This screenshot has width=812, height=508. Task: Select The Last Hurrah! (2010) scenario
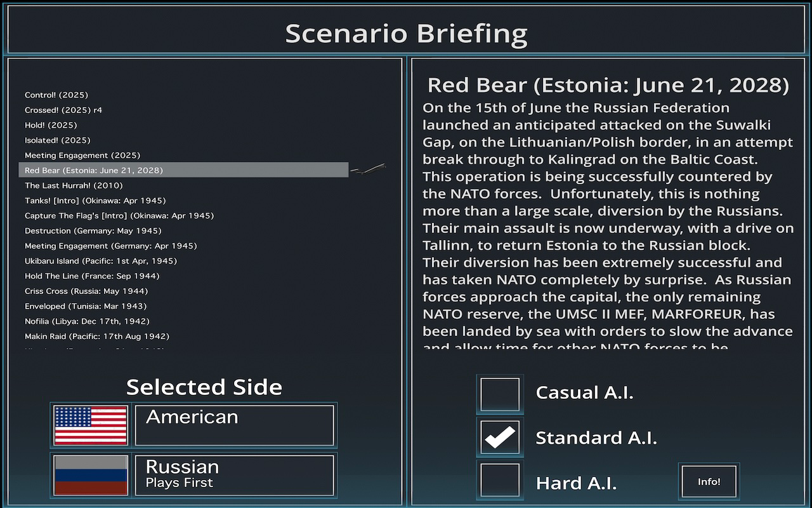(x=74, y=185)
